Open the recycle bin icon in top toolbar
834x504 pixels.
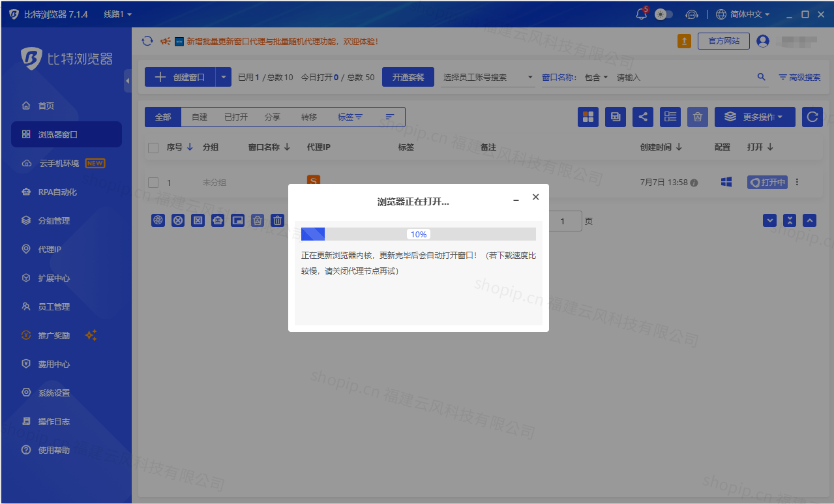click(698, 117)
